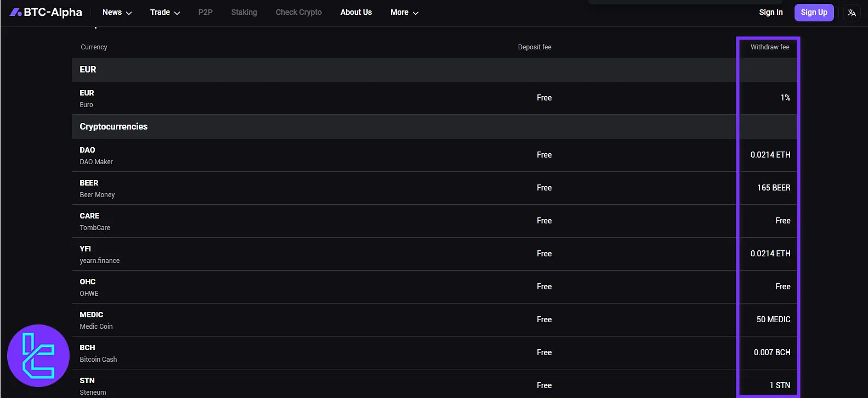Select Check Crypto in navigation
The width and height of the screenshot is (868, 398).
click(x=298, y=12)
